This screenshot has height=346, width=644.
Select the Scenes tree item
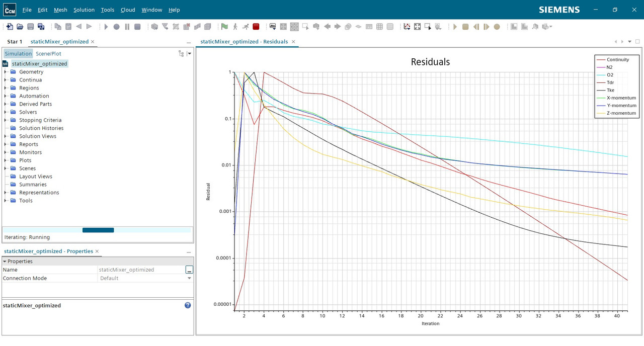27,168
